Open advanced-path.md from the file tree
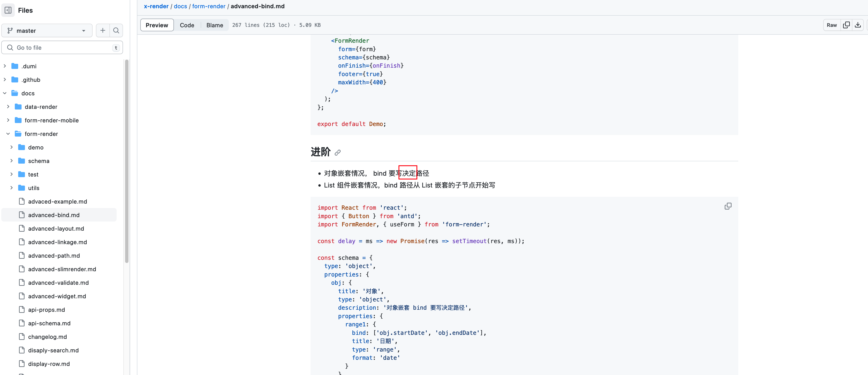This screenshot has width=868, height=375. pos(53,256)
